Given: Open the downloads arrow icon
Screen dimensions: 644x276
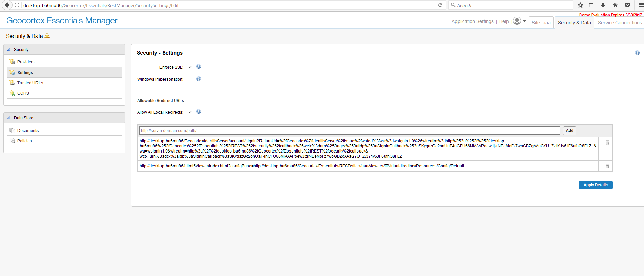Looking at the screenshot, I should coord(603,5).
